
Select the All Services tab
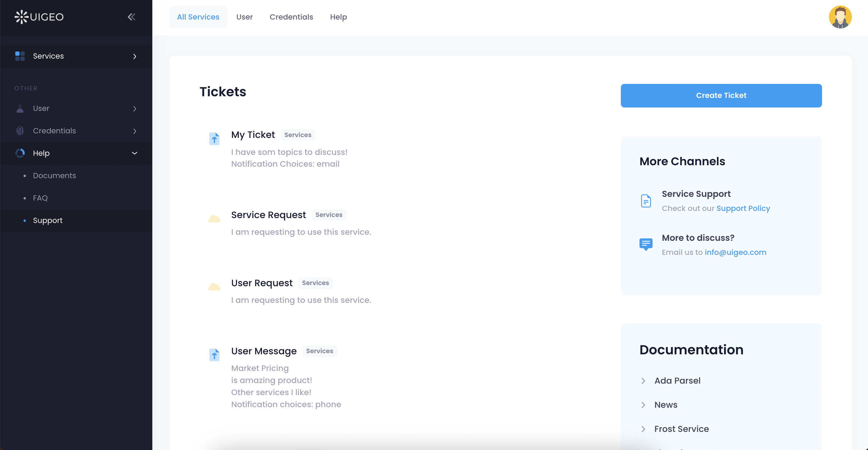tap(198, 17)
